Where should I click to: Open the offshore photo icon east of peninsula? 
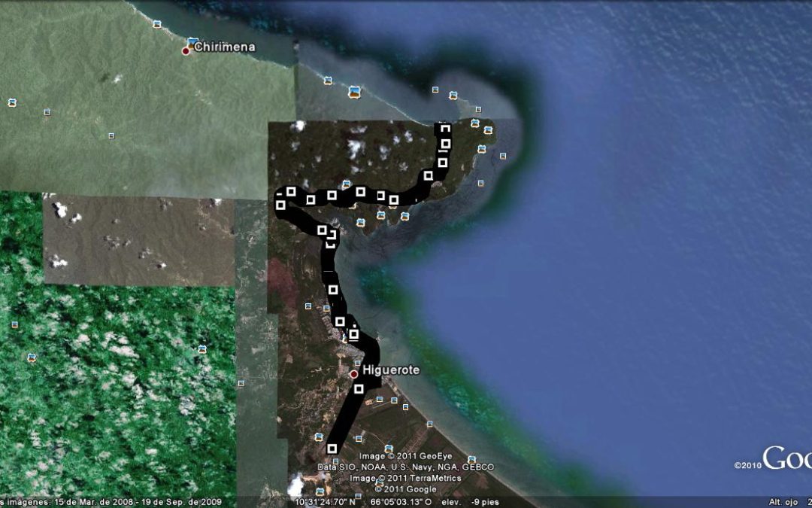[501, 157]
